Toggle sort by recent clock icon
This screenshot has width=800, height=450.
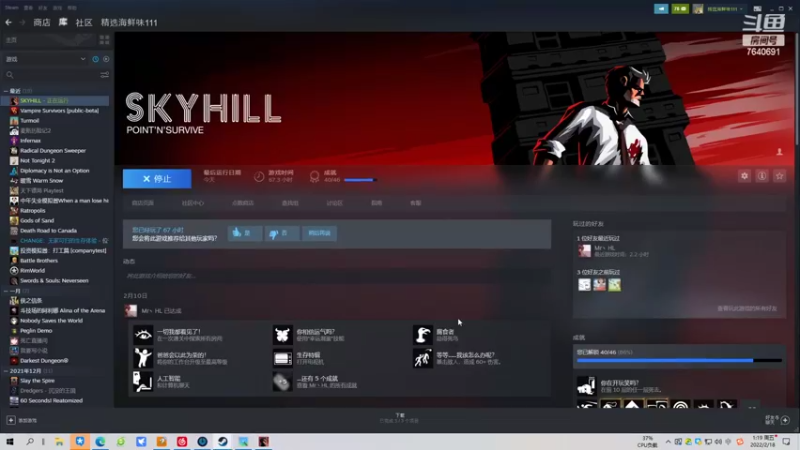[x=95, y=59]
